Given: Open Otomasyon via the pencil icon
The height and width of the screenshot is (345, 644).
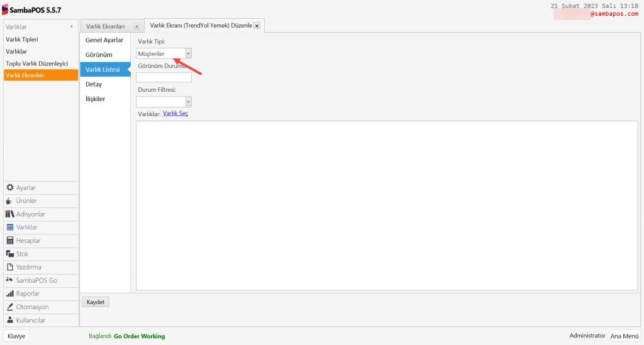Looking at the screenshot, I should pos(9,307).
